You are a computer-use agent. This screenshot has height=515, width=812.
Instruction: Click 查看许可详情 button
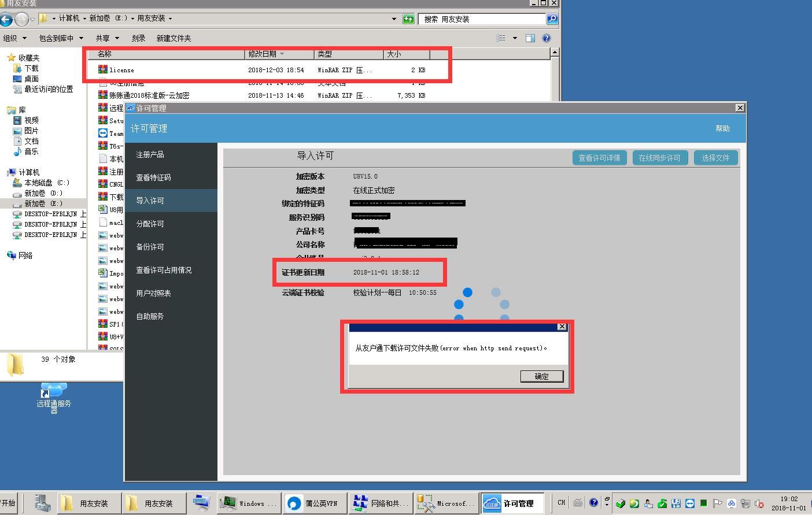(x=599, y=158)
